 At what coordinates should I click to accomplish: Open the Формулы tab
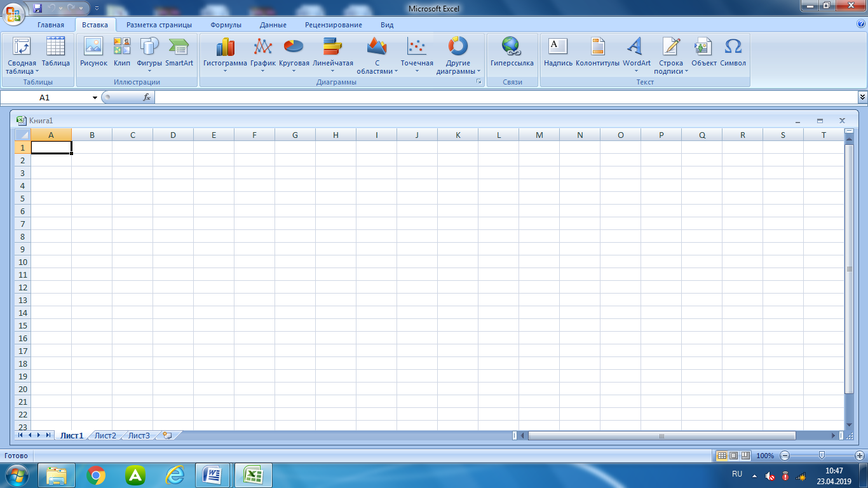[x=226, y=25]
